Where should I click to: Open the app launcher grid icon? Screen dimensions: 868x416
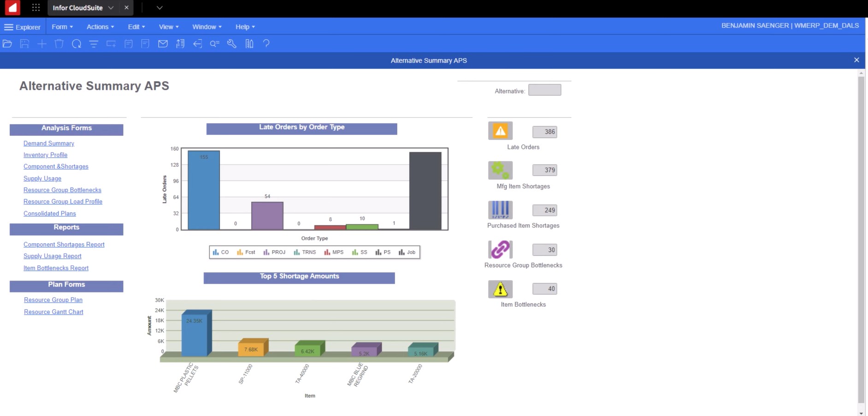click(36, 8)
